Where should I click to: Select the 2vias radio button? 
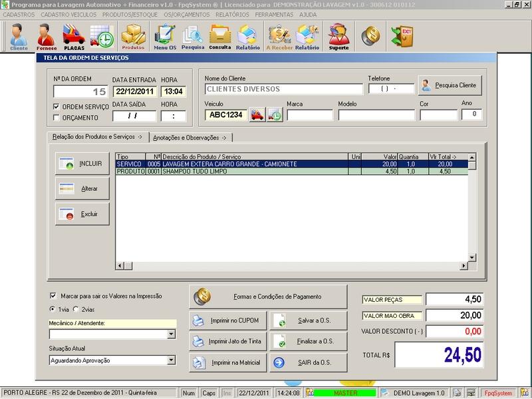(x=76, y=309)
